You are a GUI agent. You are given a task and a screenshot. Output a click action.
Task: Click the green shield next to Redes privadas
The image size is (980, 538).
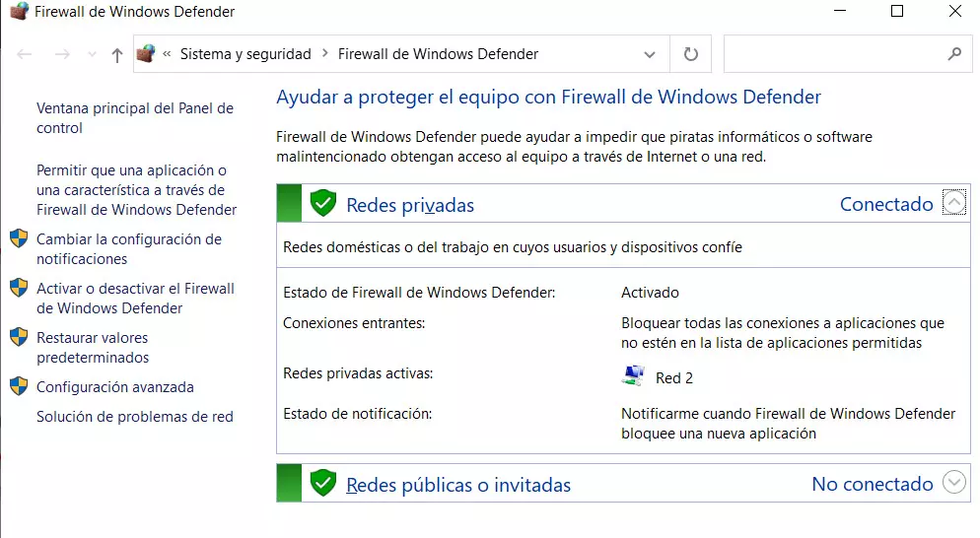[322, 204]
